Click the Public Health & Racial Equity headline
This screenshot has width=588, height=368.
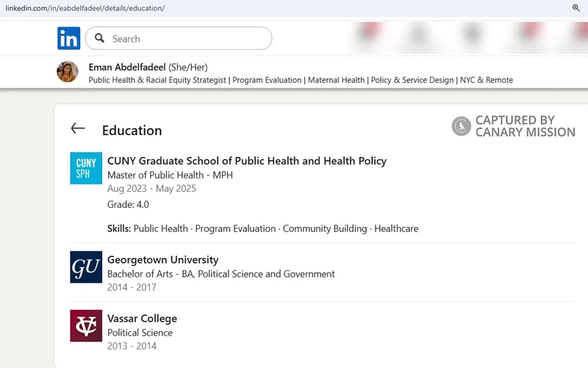pos(301,80)
